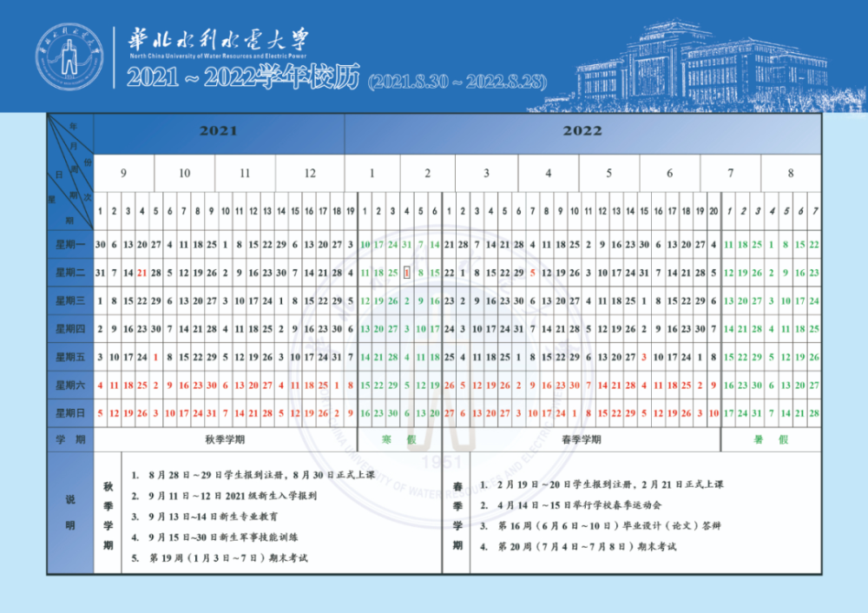Select the 星期一 row label
The height and width of the screenshot is (613, 868).
point(70,244)
